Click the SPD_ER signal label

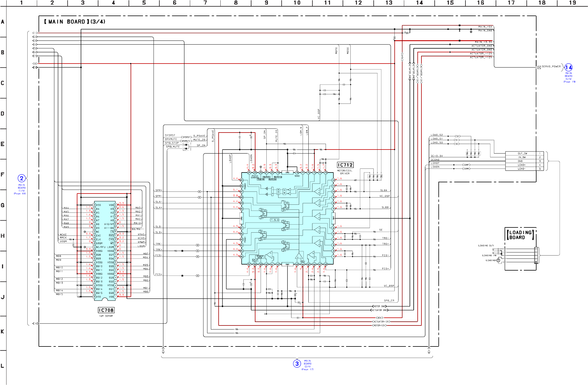(389, 300)
